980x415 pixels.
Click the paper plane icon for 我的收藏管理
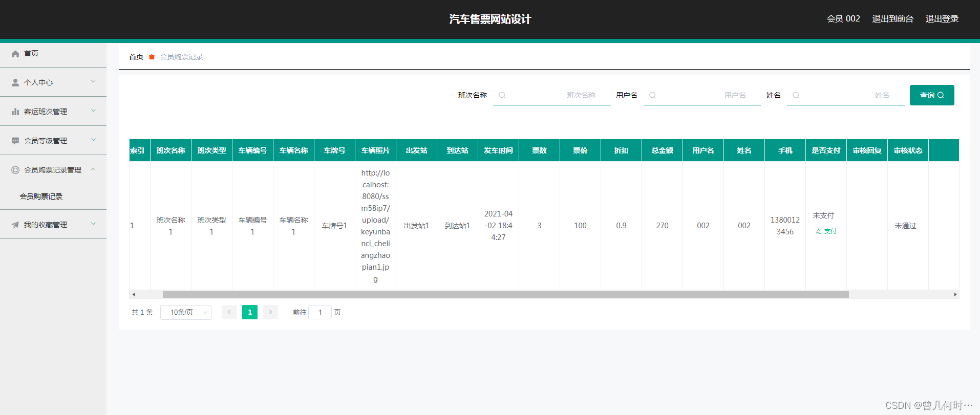(x=15, y=225)
